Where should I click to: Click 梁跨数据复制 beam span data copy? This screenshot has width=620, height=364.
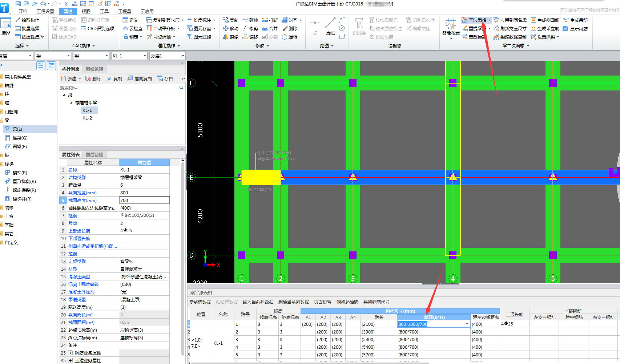pos(510,37)
